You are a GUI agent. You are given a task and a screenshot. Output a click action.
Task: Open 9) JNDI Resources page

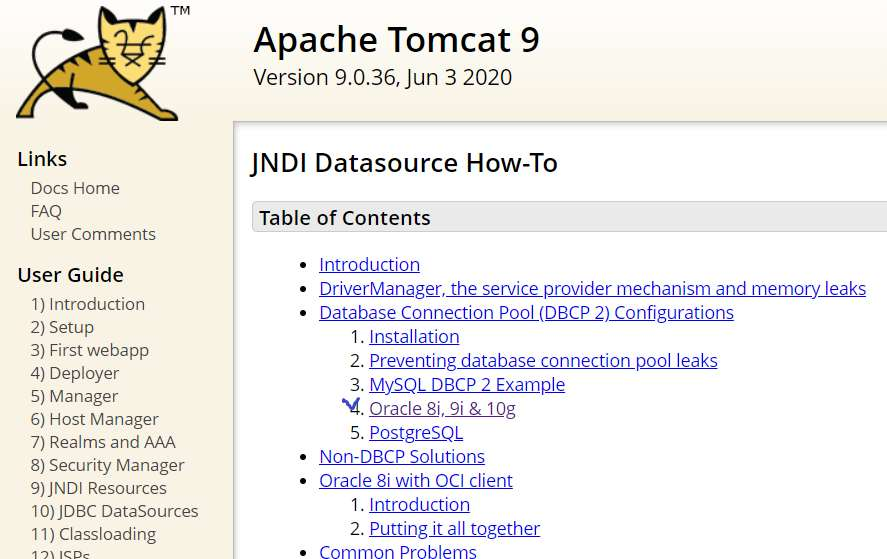(x=98, y=488)
